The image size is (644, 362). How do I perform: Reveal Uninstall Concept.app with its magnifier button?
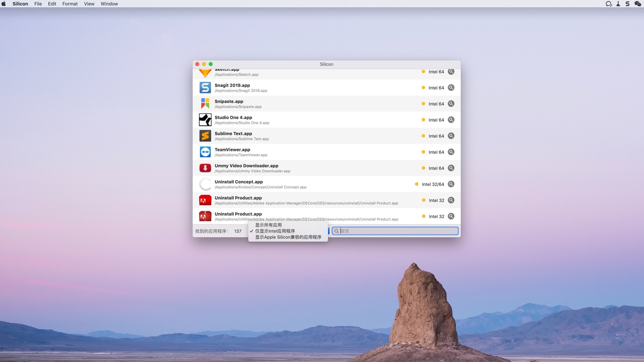451,184
